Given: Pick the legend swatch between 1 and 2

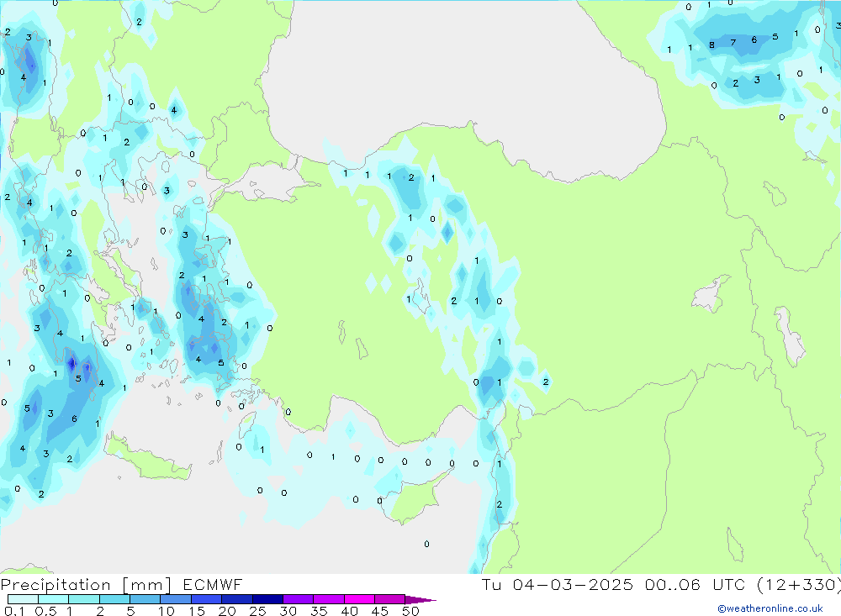Looking at the screenshot, I should pyautogui.click(x=84, y=599).
